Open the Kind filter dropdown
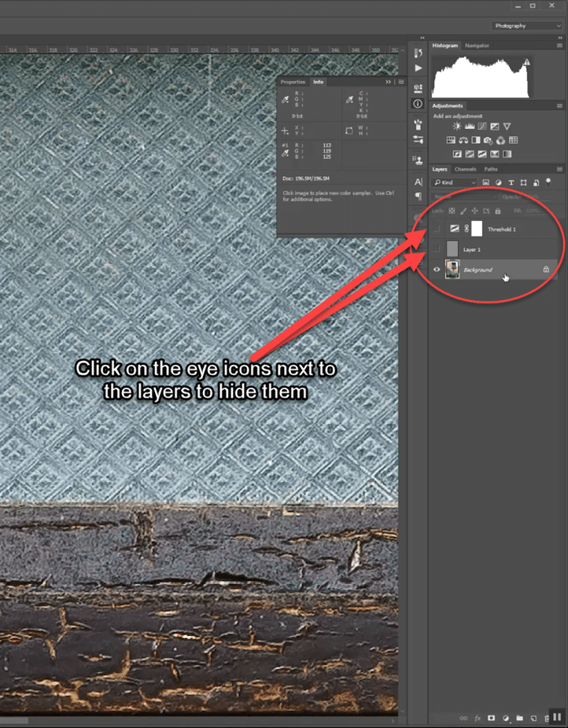This screenshot has width=568, height=728. point(455,182)
